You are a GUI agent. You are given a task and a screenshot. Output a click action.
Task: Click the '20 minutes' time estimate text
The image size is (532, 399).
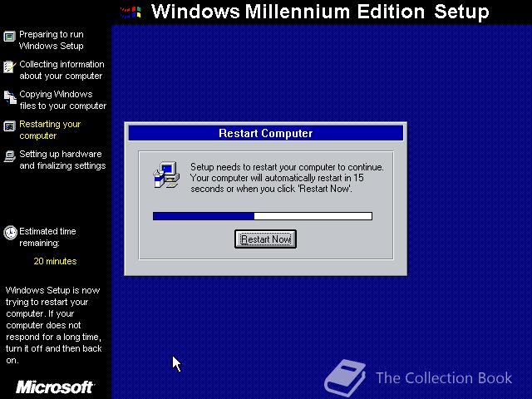55,261
